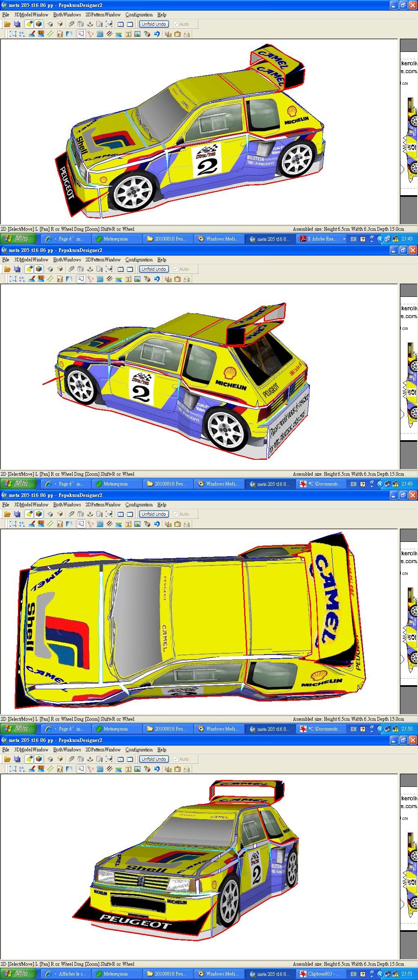Toggle the yellow texture button in the top window
The height and width of the screenshot is (980, 418).
pyautogui.click(x=29, y=24)
